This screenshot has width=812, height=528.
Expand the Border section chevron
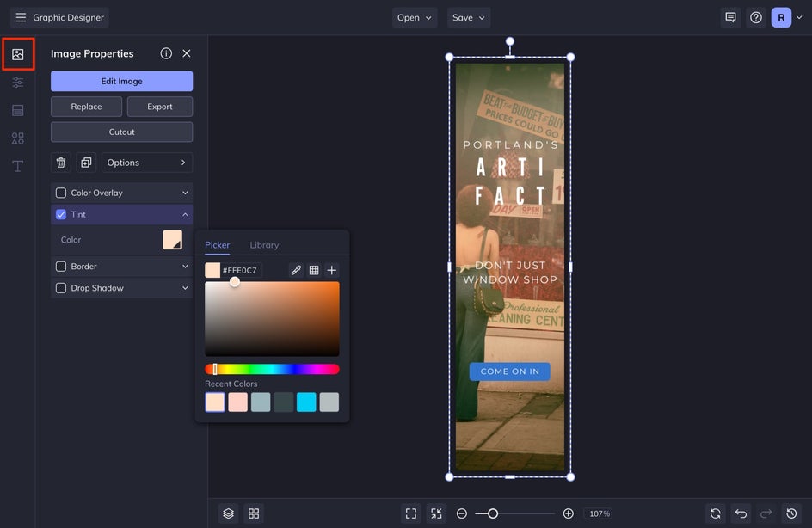pyautogui.click(x=185, y=266)
